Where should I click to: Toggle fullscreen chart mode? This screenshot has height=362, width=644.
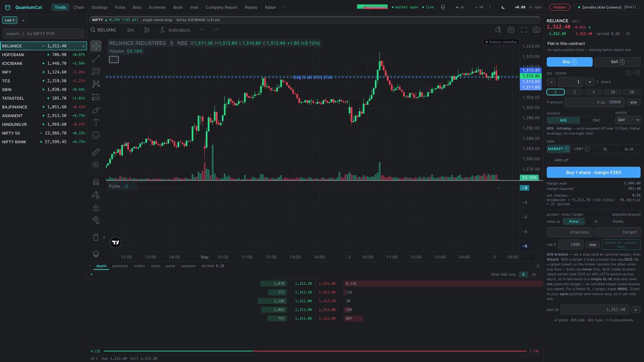(524, 30)
